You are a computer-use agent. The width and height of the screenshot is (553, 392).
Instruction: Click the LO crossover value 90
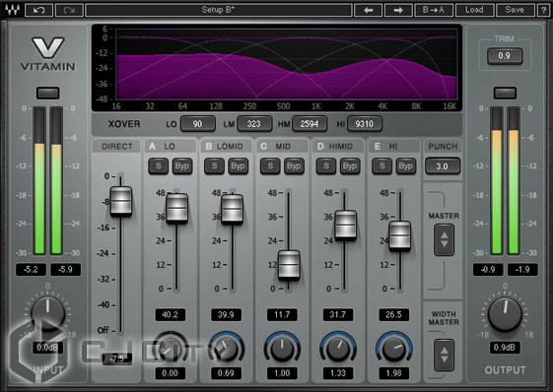(198, 124)
